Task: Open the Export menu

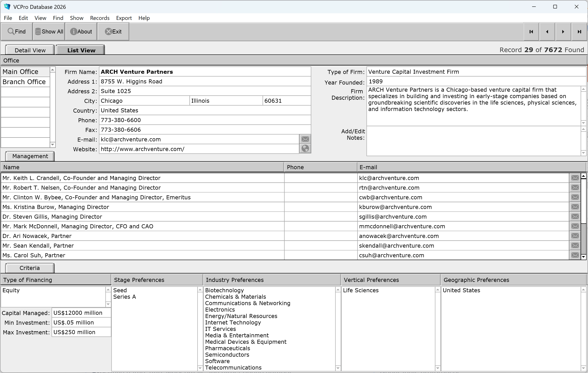Action: tap(124, 18)
